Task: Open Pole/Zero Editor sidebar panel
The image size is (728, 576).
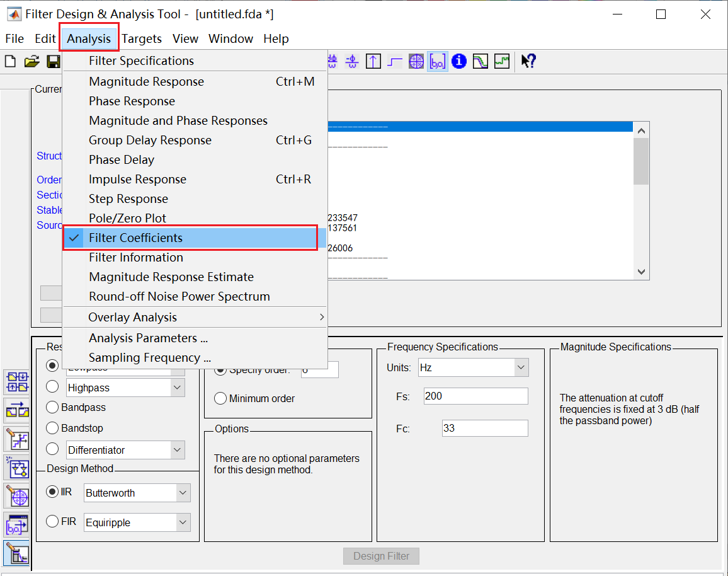Action: pos(18,497)
